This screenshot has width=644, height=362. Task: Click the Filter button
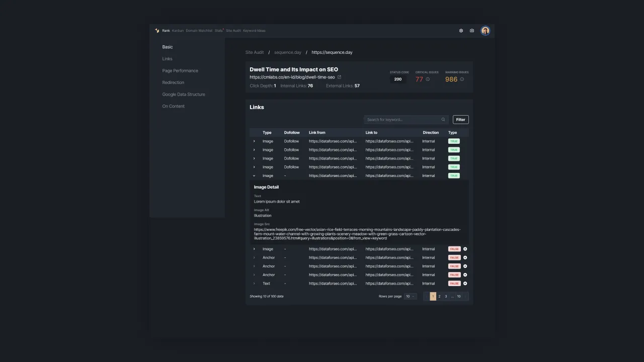[x=460, y=120]
